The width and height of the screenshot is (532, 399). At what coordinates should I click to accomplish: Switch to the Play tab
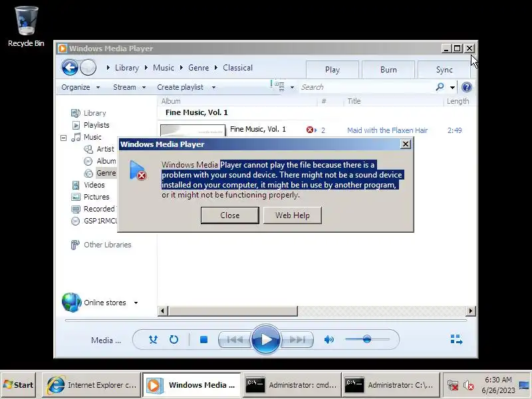pos(332,70)
